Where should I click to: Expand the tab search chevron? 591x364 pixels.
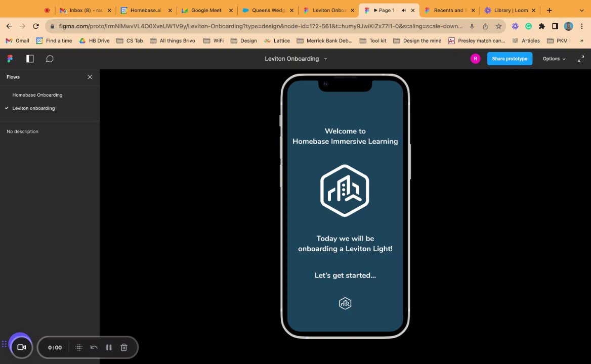pyautogui.click(x=581, y=10)
